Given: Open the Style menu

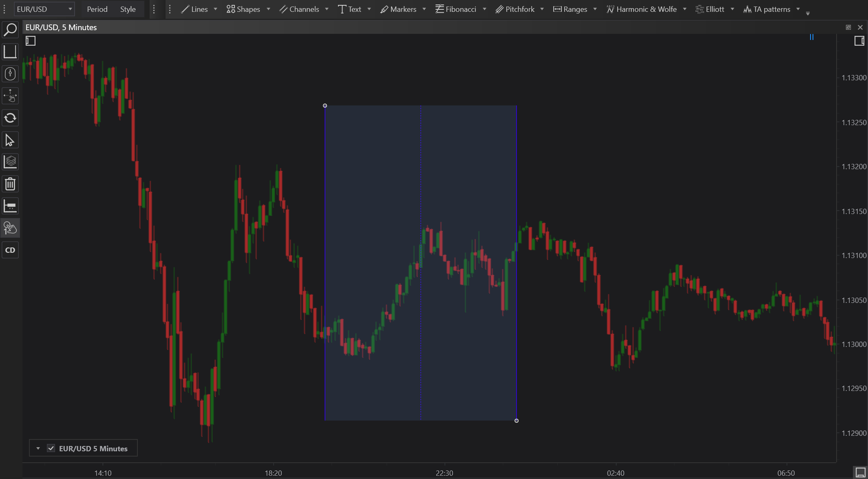Looking at the screenshot, I should click(128, 9).
